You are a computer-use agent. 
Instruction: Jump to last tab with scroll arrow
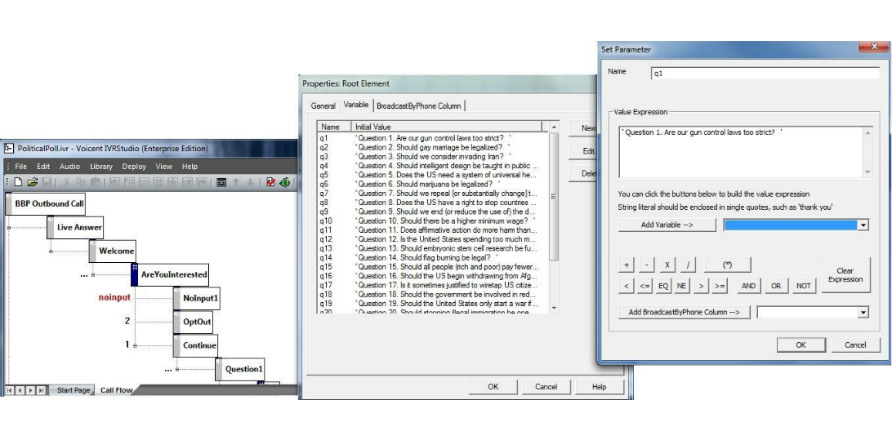click(x=40, y=390)
